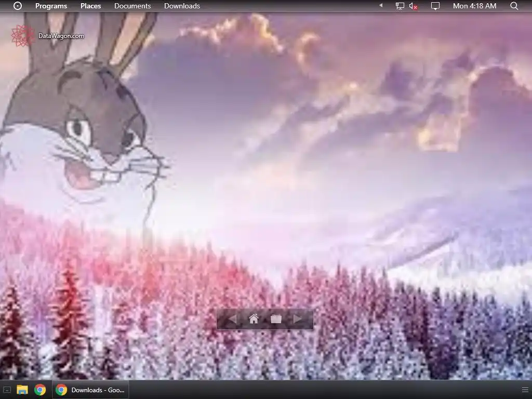Open the network connection tray icon
This screenshot has height=399, width=532.
pyautogui.click(x=400, y=6)
